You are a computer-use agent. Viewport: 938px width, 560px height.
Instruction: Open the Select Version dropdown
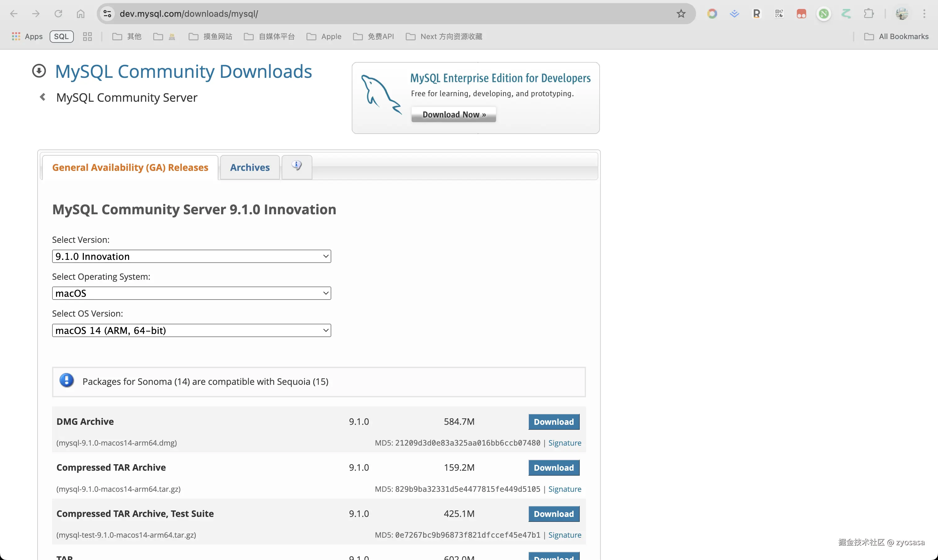191,256
